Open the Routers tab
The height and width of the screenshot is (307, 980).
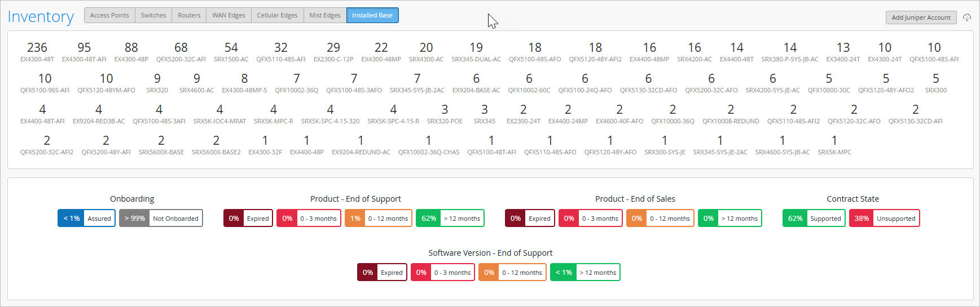pos(189,15)
